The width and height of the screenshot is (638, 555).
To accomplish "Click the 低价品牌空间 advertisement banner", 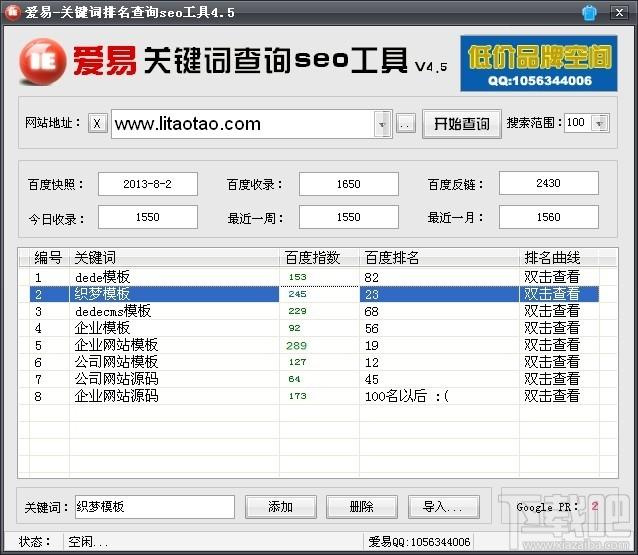I will (x=539, y=63).
